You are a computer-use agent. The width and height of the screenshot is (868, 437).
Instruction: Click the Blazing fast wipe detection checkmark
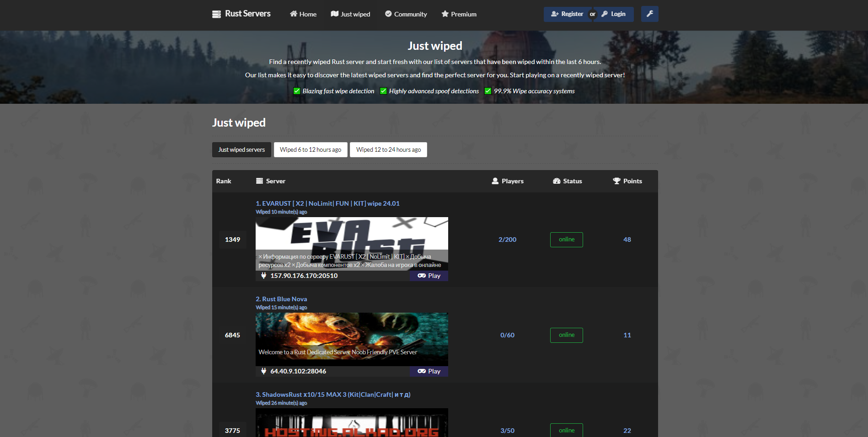(297, 91)
